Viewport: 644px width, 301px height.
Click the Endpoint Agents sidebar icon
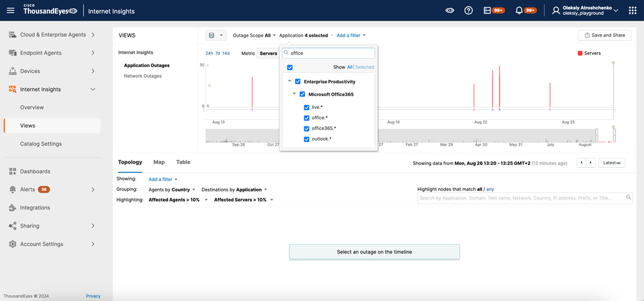tap(12, 53)
